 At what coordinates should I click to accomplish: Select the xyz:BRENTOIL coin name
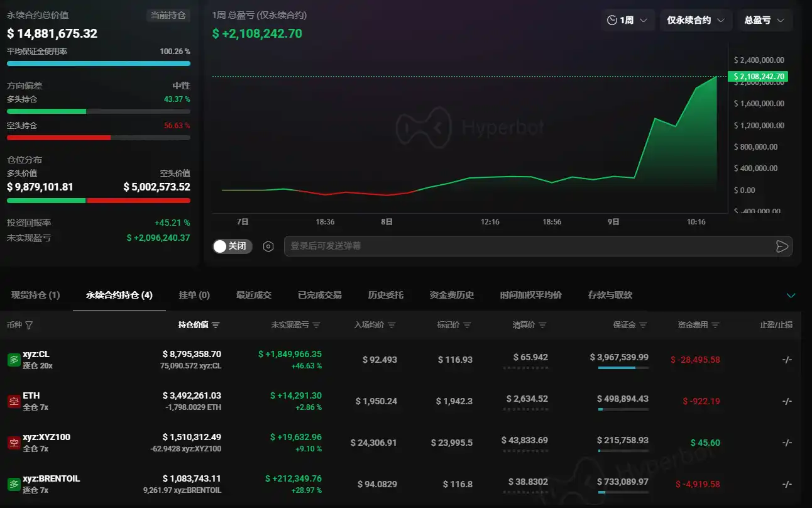pyautogui.click(x=51, y=478)
